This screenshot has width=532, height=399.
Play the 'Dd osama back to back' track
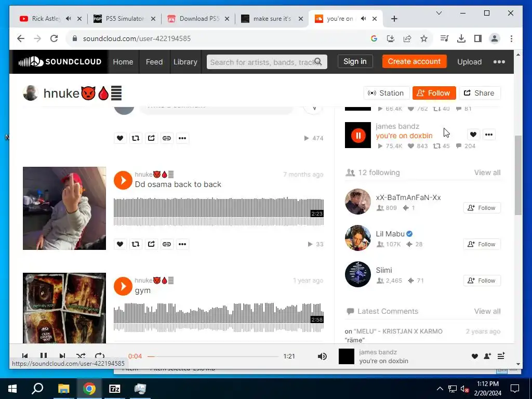[x=123, y=180]
